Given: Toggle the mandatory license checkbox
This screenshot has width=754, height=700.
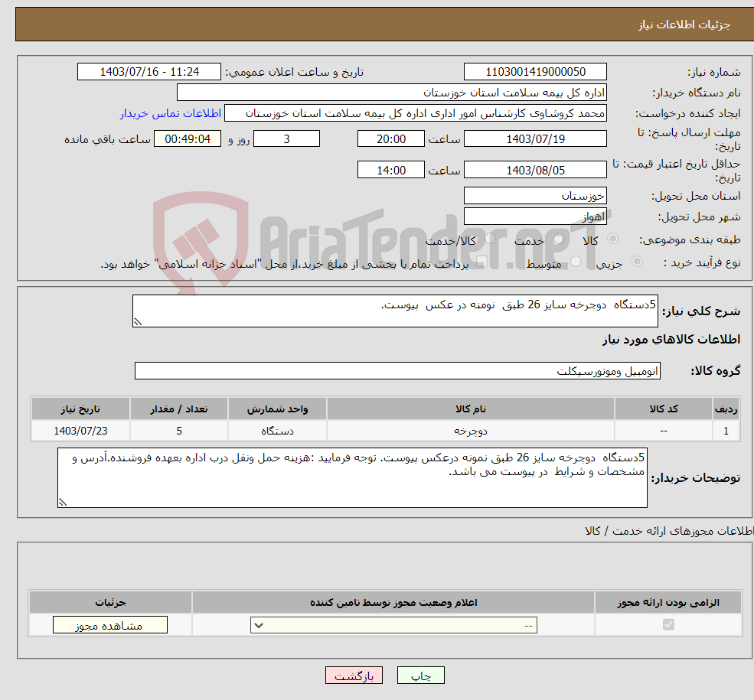Looking at the screenshot, I should tap(668, 624).
